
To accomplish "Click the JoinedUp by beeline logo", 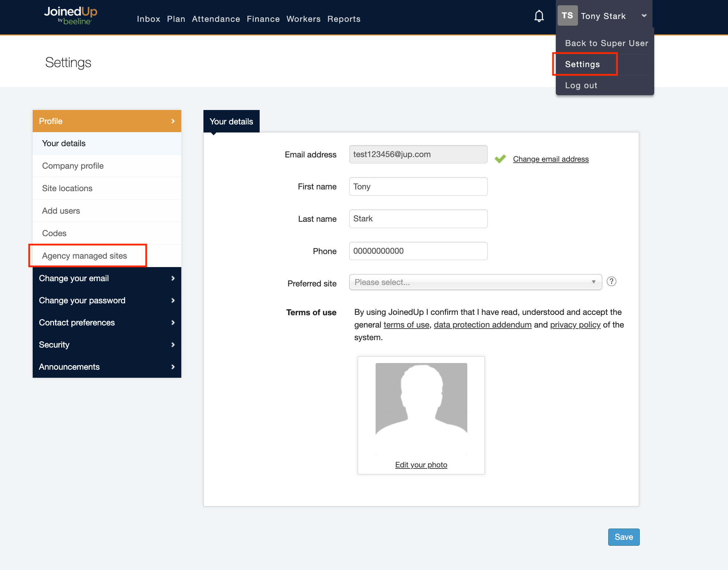I will tap(71, 16).
